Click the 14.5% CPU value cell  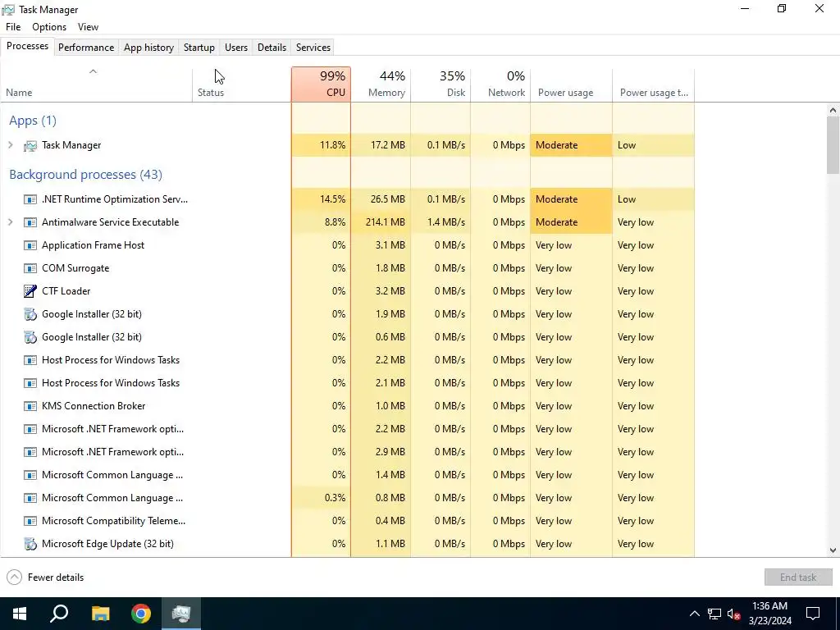(322, 199)
